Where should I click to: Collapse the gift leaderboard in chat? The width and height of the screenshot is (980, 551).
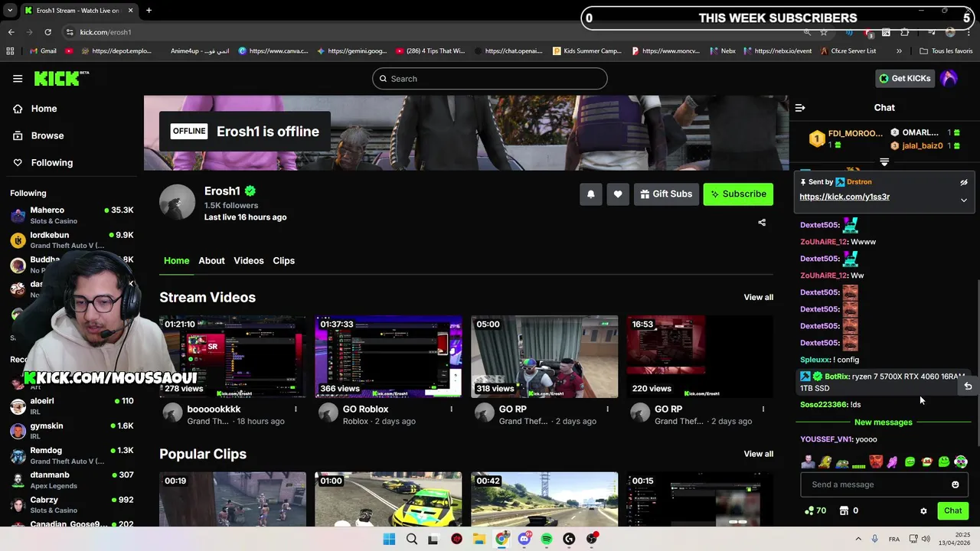tap(884, 162)
